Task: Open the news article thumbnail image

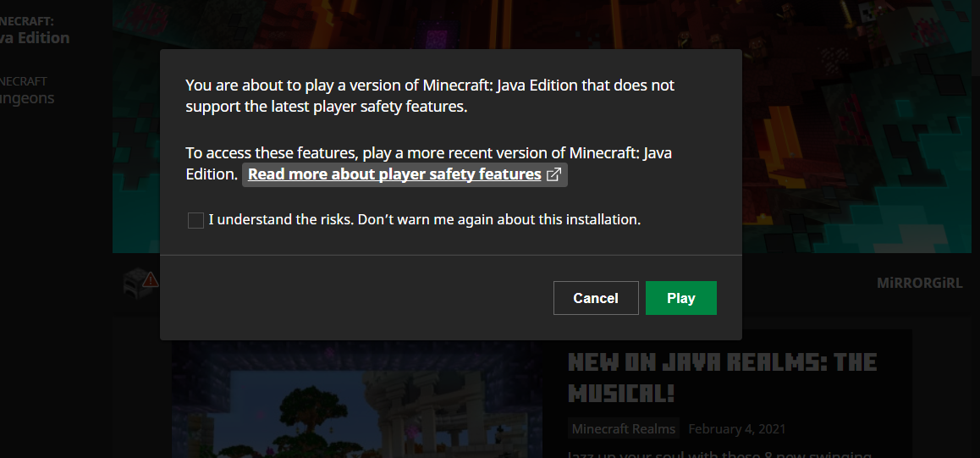Action: point(357,400)
